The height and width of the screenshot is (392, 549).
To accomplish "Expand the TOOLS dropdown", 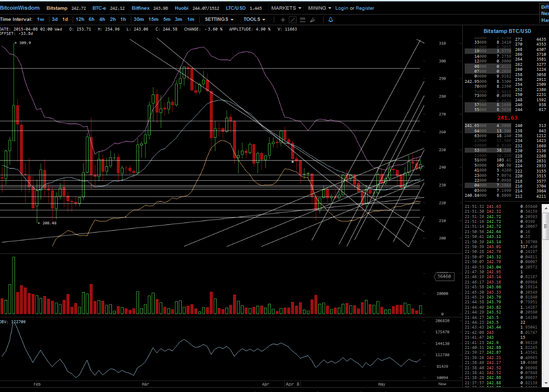I will click(254, 19).
